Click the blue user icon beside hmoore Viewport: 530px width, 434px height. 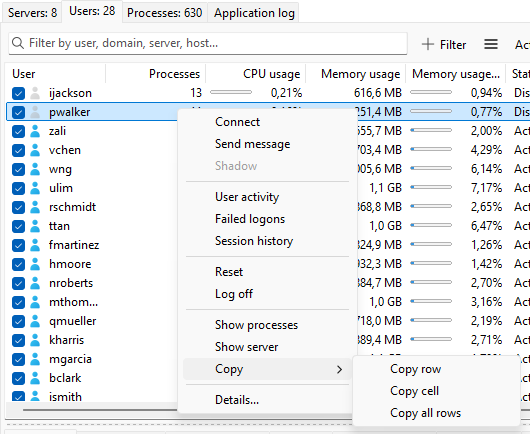pos(35,264)
